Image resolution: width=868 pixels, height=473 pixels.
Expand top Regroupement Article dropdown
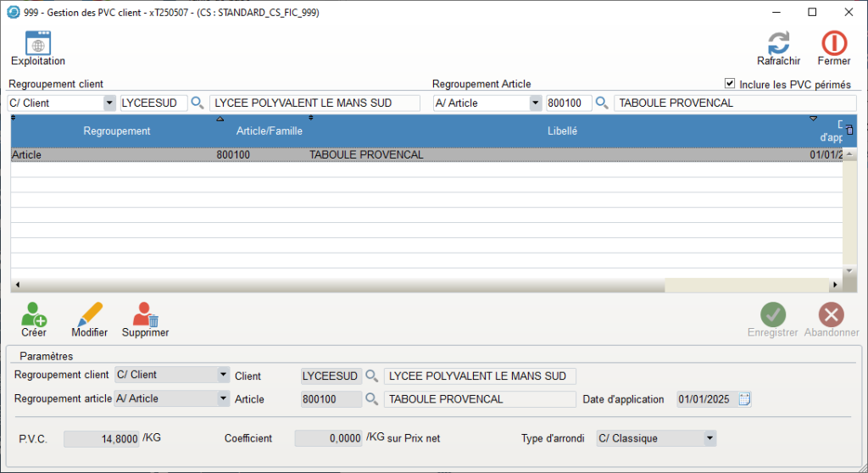pyautogui.click(x=535, y=103)
